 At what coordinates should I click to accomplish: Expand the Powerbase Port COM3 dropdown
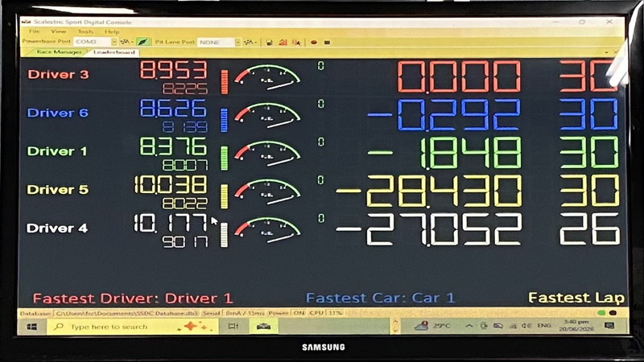tap(114, 42)
